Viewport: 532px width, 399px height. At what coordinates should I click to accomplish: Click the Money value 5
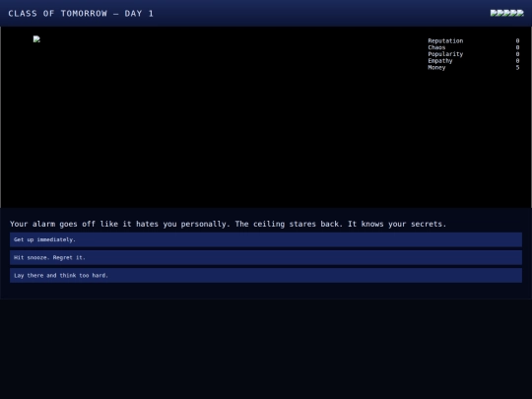click(x=517, y=68)
